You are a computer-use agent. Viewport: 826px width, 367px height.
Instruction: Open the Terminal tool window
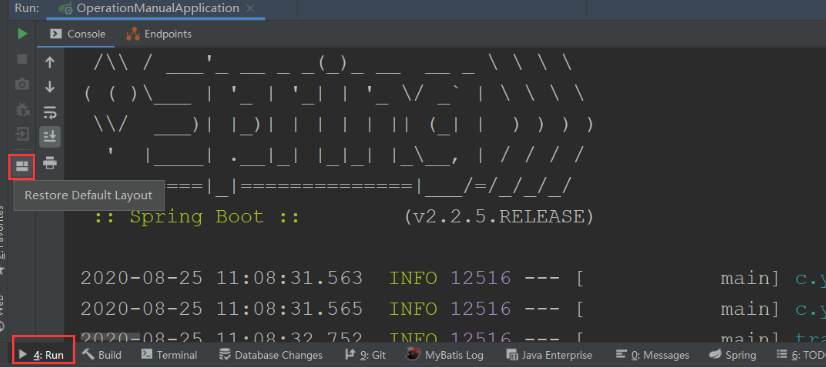[170, 355]
